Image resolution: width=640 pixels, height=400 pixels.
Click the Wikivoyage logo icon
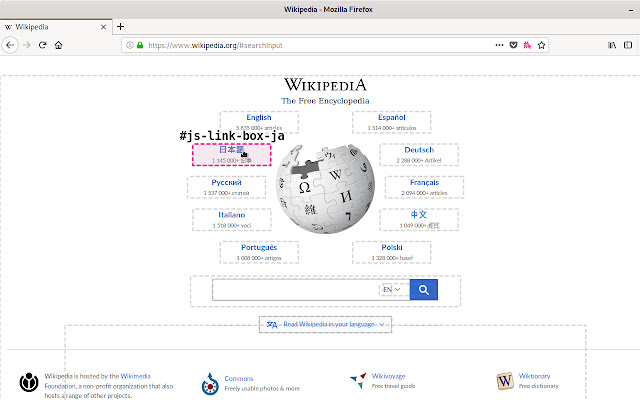[358, 381]
